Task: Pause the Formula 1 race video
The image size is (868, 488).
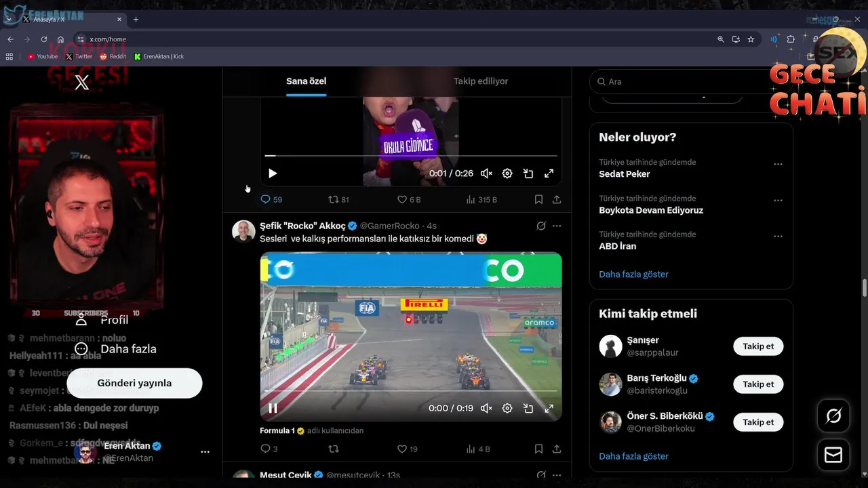Action: 273,408
